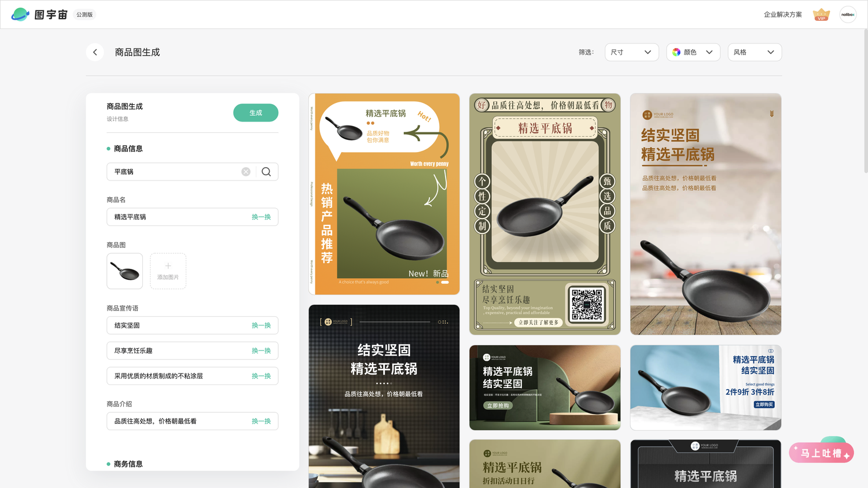The width and height of the screenshot is (868, 488).
Task: Select the olive 折扣活动日日行 banner
Action: click(x=545, y=464)
